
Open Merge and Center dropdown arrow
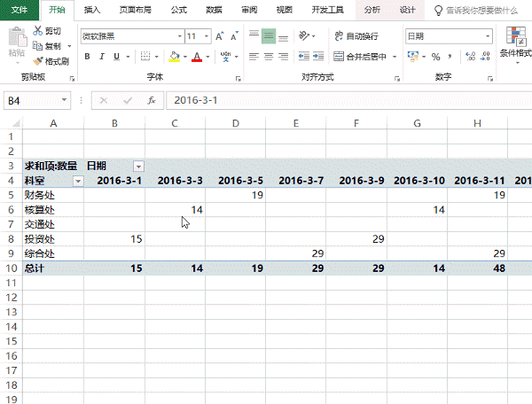(x=395, y=57)
